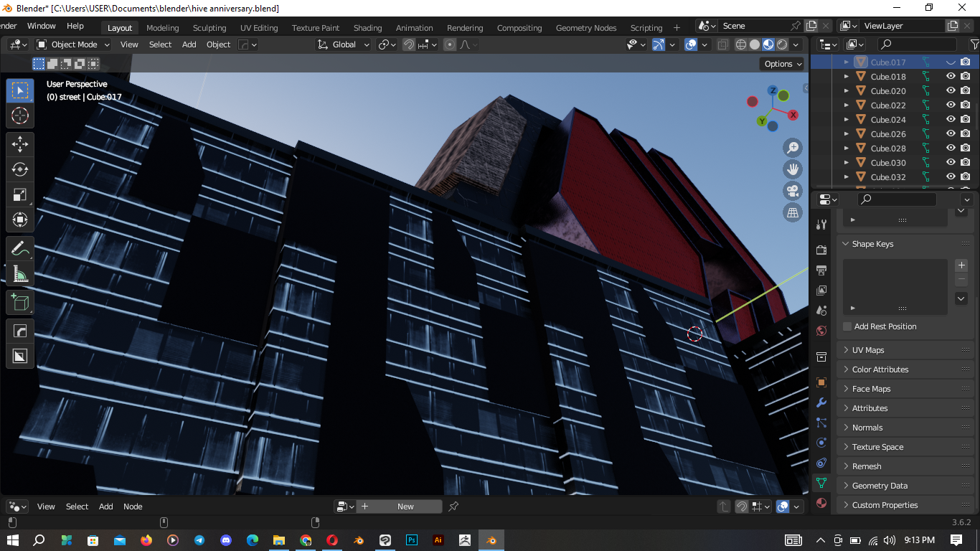The height and width of the screenshot is (551, 980).
Task: Click the pan view hand gizmo
Action: click(x=793, y=169)
